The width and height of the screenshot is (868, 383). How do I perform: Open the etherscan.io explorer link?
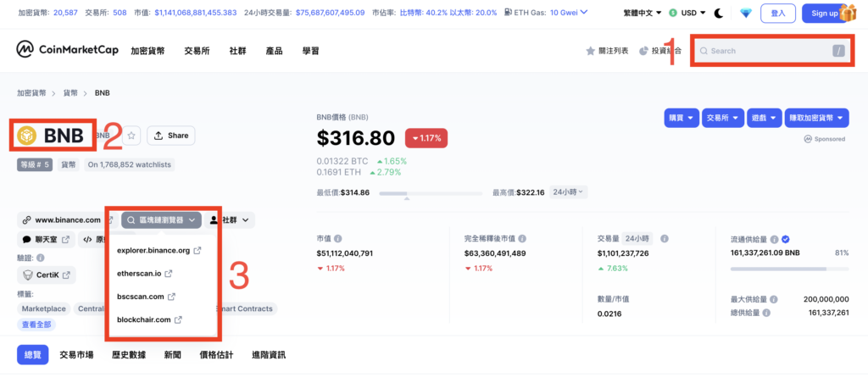(138, 274)
